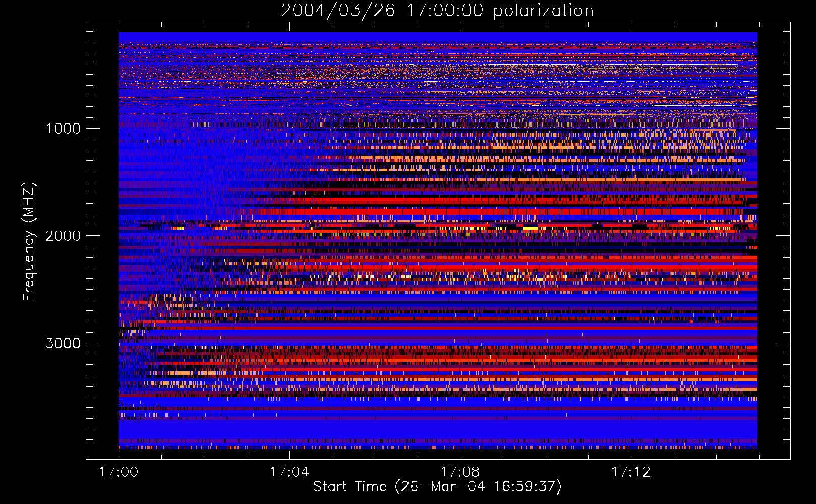Select the 2000 frequency axis label
Screen dimensions: 816x504
coord(63,236)
